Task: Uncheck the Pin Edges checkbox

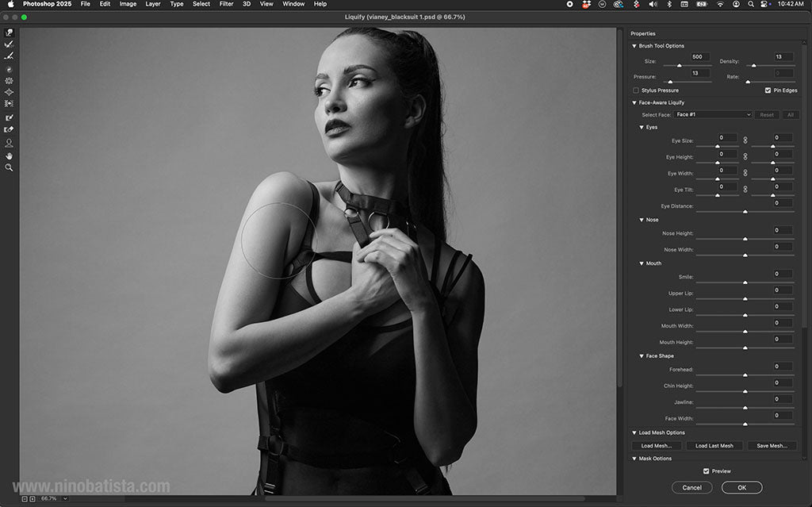Action: click(768, 90)
